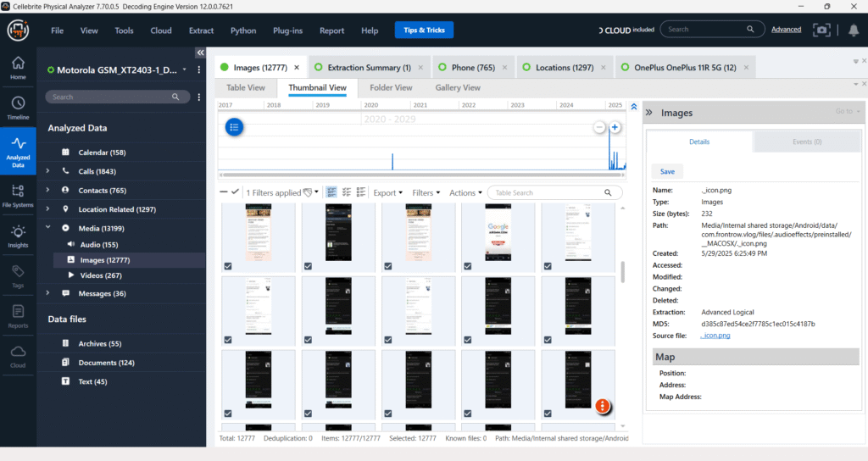This screenshot has width=868, height=461.
Task: Switch to Table View tab
Action: [245, 87]
